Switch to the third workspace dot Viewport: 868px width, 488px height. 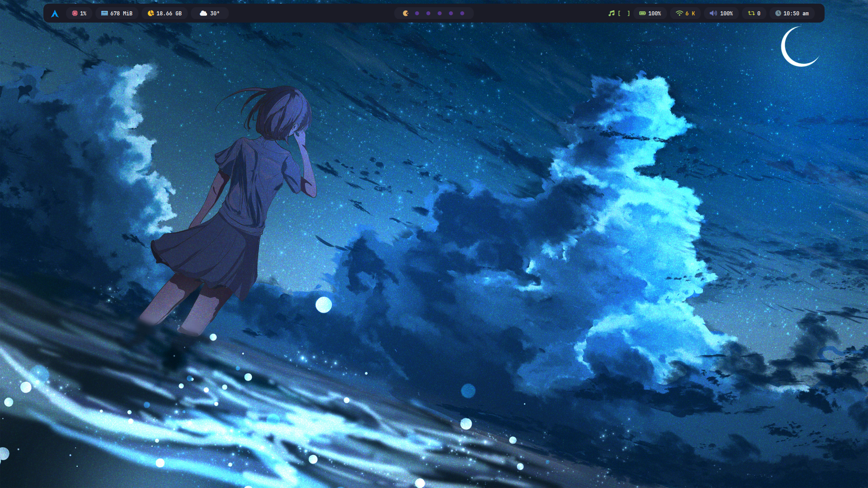[x=428, y=14]
